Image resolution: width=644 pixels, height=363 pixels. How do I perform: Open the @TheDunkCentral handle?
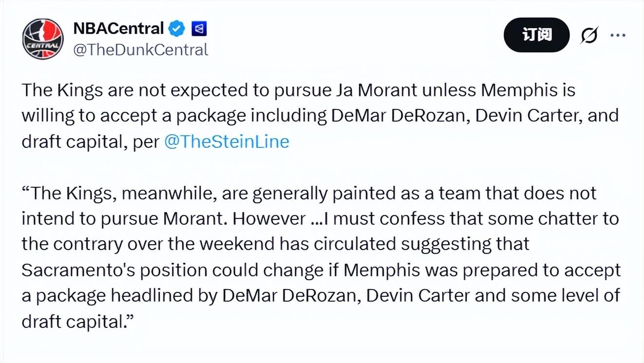pos(141,50)
